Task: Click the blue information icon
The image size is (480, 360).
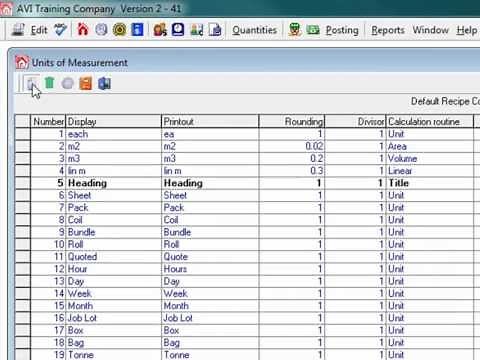Action: pyautogui.click(x=137, y=30)
